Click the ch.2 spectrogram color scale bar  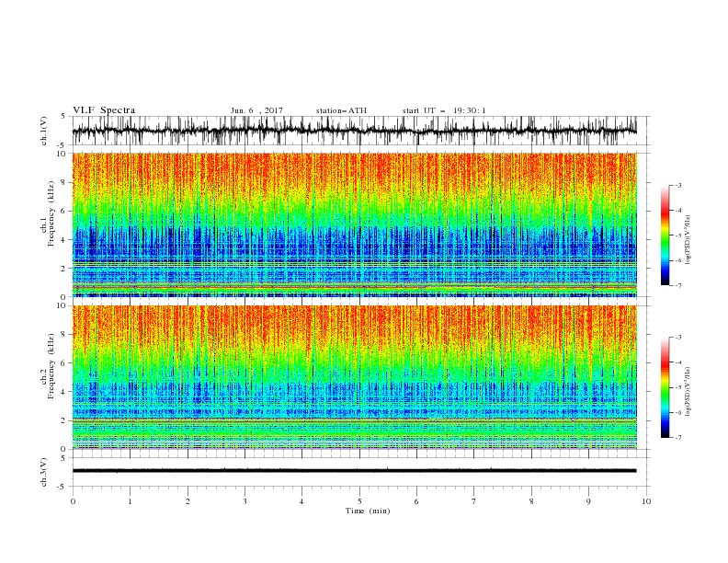click(665, 387)
